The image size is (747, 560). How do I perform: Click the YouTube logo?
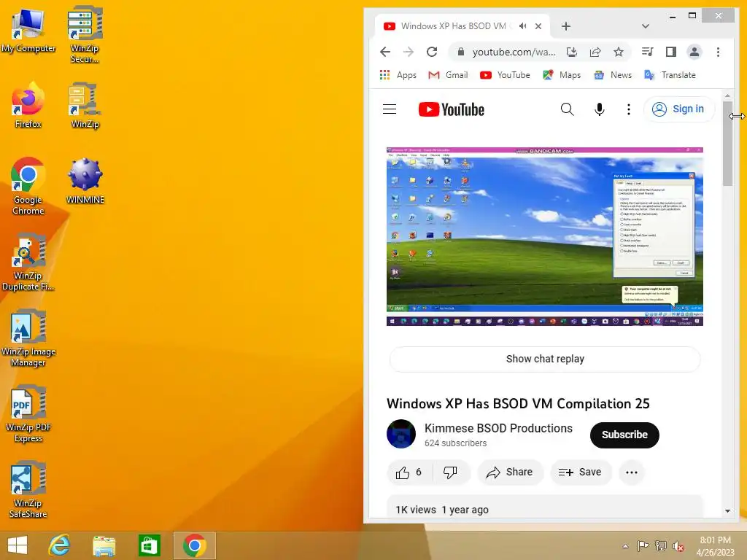click(451, 109)
